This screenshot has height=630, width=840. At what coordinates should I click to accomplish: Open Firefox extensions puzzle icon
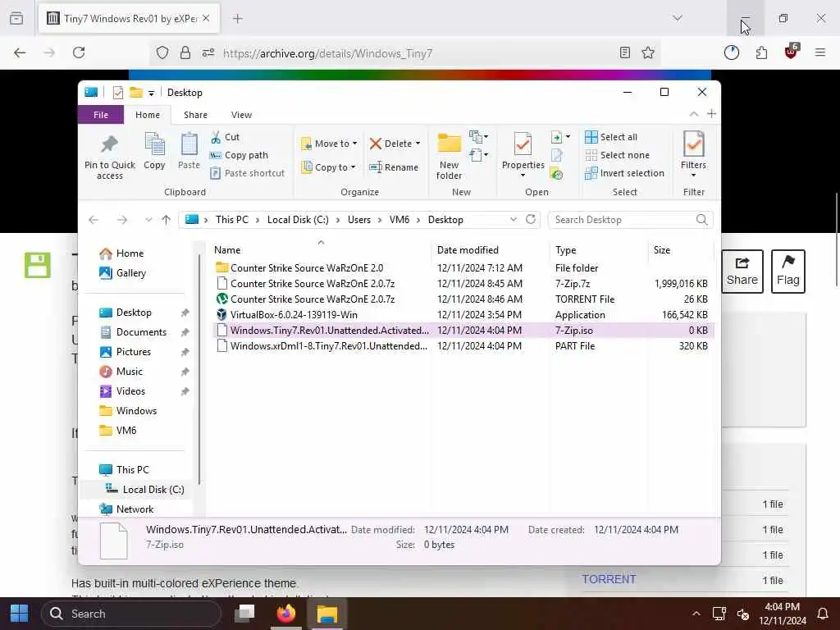[x=761, y=52]
